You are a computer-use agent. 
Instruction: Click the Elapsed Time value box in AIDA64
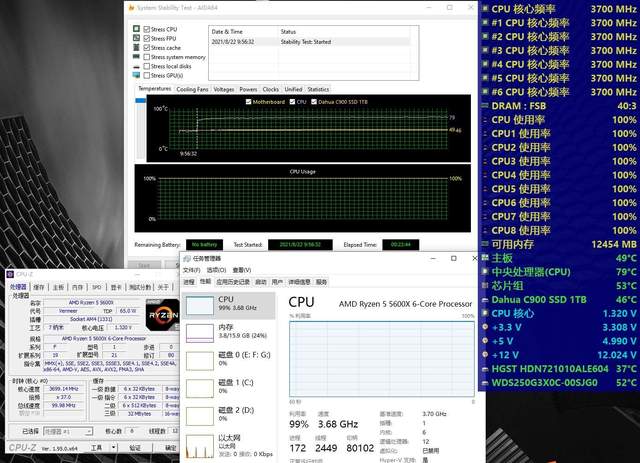coord(400,245)
